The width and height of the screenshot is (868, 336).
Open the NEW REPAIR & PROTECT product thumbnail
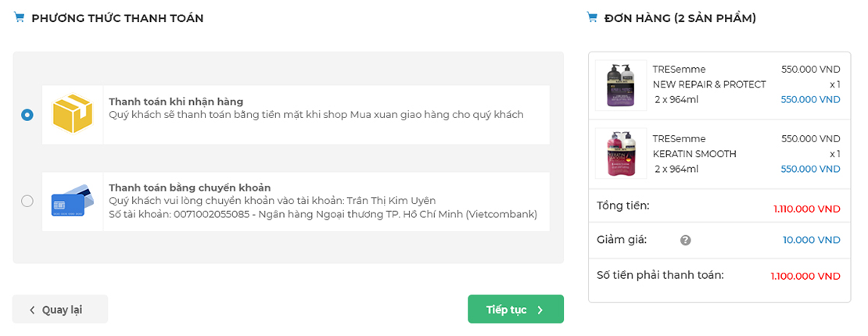(621, 85)
